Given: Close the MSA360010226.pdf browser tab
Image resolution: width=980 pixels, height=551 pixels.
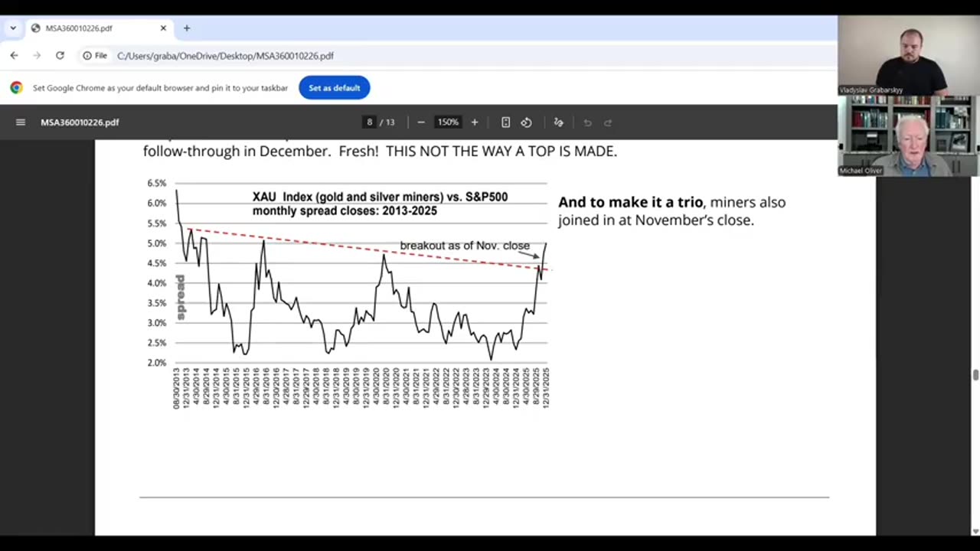Looking at the screenshot, I should pos(163,28).
